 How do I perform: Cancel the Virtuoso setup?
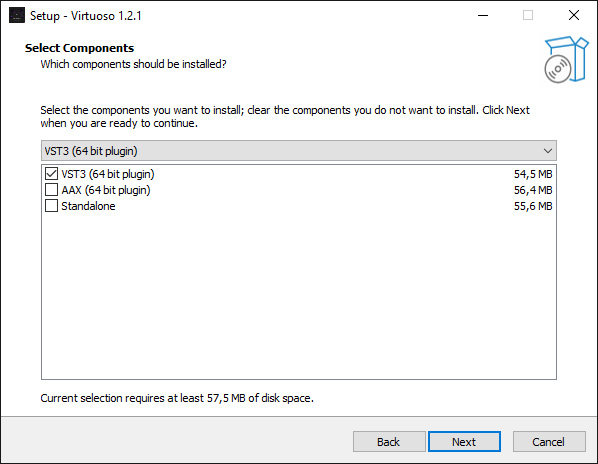point(549,442)
